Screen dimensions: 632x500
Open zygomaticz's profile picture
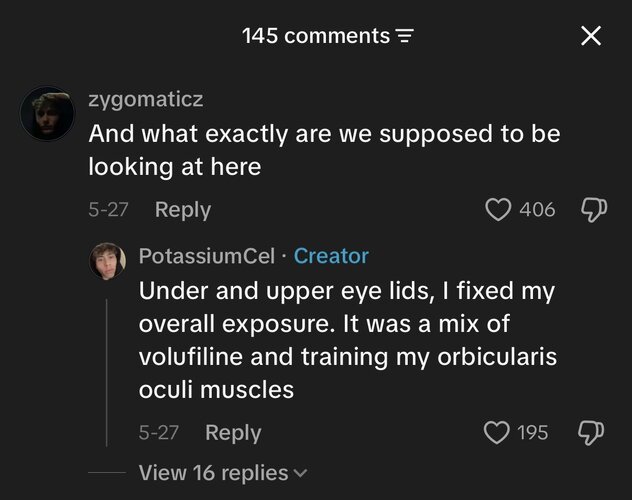[48, 114]
